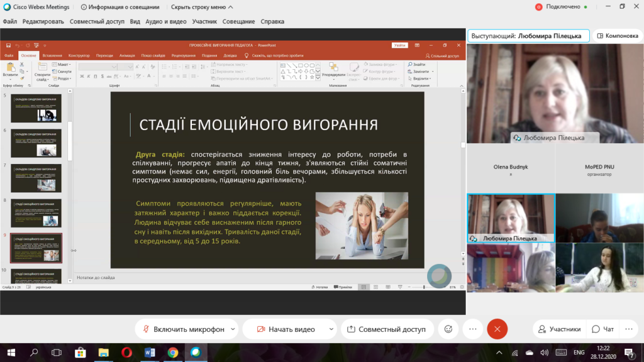Open the reactions smiley icon
The image size is (644, 362).
pos(448,329)
